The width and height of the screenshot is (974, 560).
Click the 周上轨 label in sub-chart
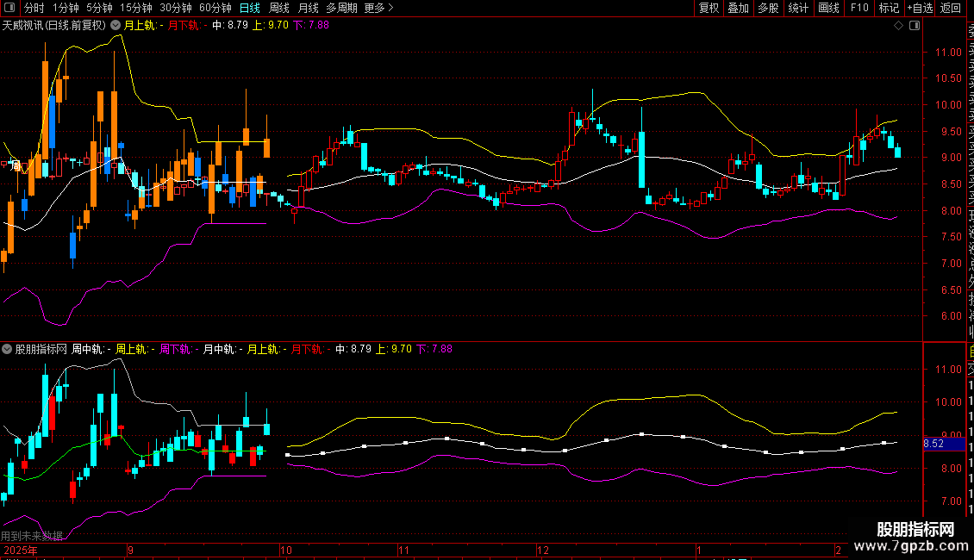pyautogui.click(x=133, y=349)
